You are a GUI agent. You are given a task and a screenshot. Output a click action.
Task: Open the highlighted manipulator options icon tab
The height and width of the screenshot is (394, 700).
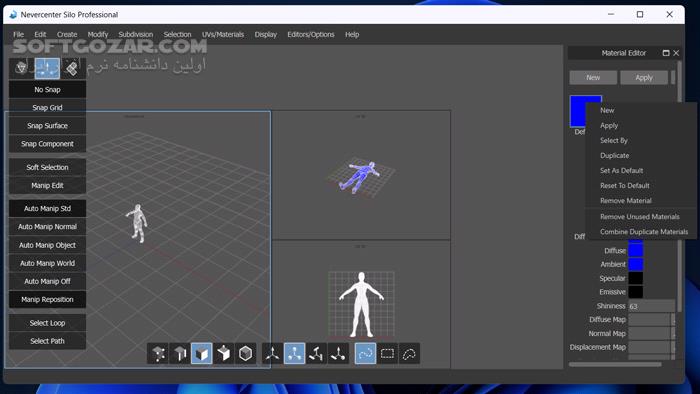click(47, 68)
